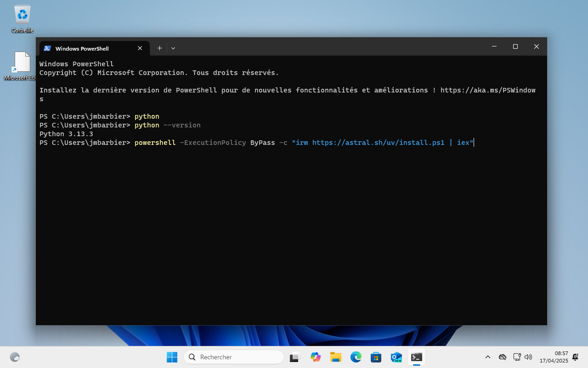Image resolution: width=588 pixels, height=368 pixels.
Task: Show hidden system tray icons
Action: point(488,357)
